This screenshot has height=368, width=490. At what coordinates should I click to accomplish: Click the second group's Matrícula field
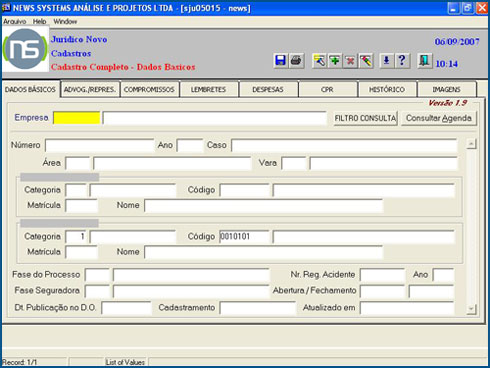[x=82, y=252]
